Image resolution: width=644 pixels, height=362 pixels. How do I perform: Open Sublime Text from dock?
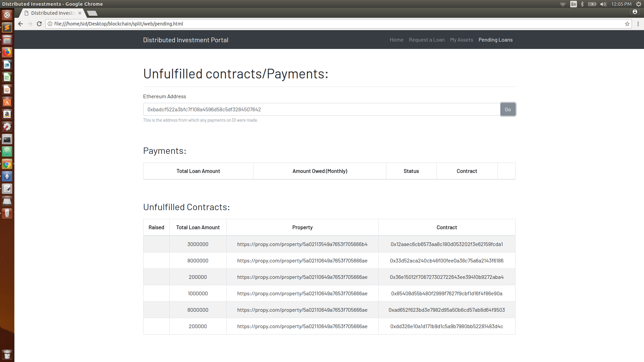pos(7,27)
